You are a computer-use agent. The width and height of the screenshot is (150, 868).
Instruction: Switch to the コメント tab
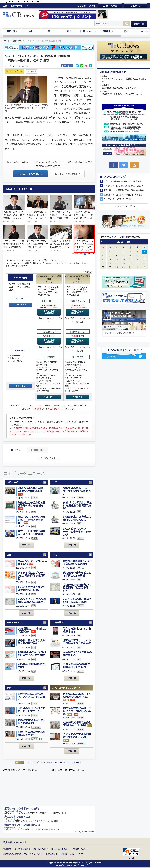click(x=16, y=450)
